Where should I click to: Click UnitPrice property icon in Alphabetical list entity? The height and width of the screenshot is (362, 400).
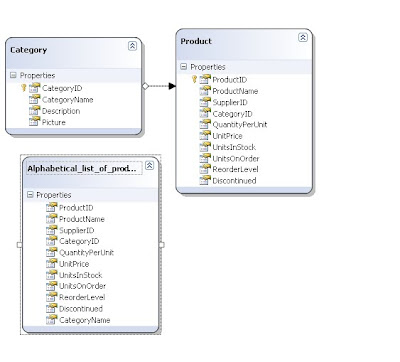pyautogui.click(x=51, y=263)
